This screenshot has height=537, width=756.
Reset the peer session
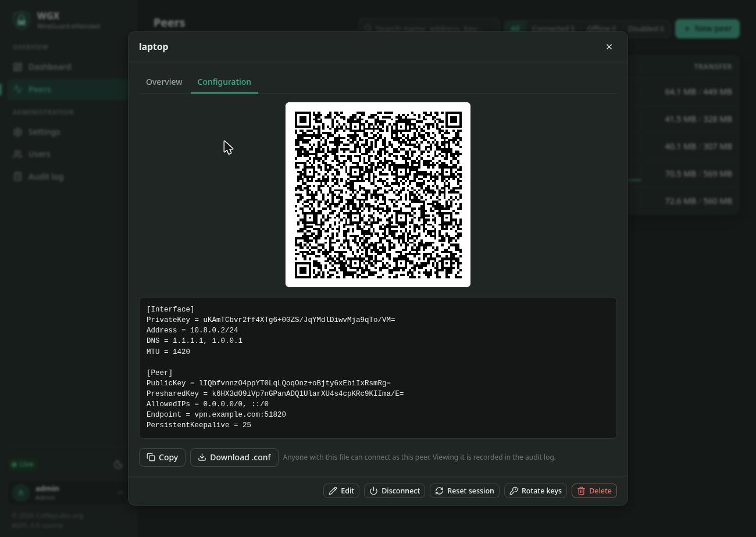coord(465,491)
